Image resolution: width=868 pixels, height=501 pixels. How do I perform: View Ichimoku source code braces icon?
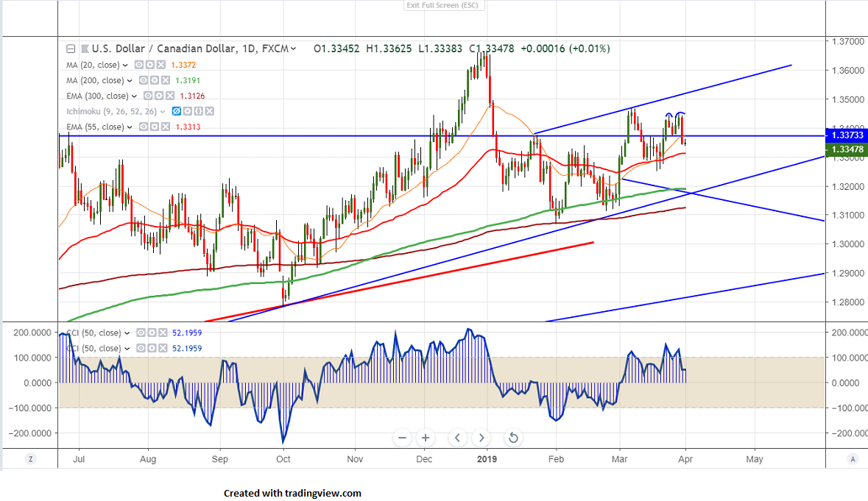tap(198, 111)
